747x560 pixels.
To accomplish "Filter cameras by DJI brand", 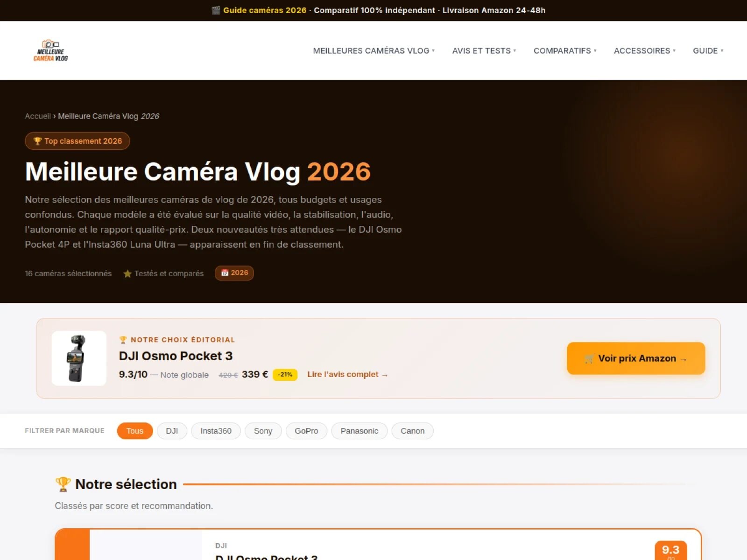I will [172, 431].
